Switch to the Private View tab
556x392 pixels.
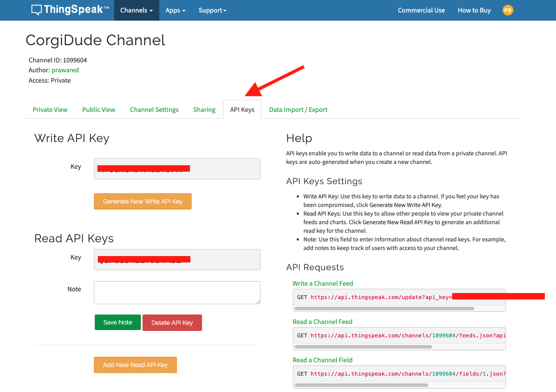(50, 110)
